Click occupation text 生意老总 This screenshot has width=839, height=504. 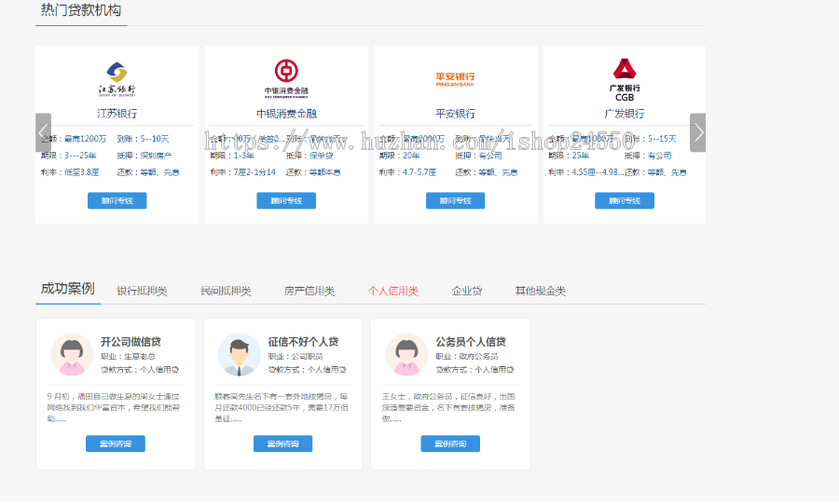point(140,357)
